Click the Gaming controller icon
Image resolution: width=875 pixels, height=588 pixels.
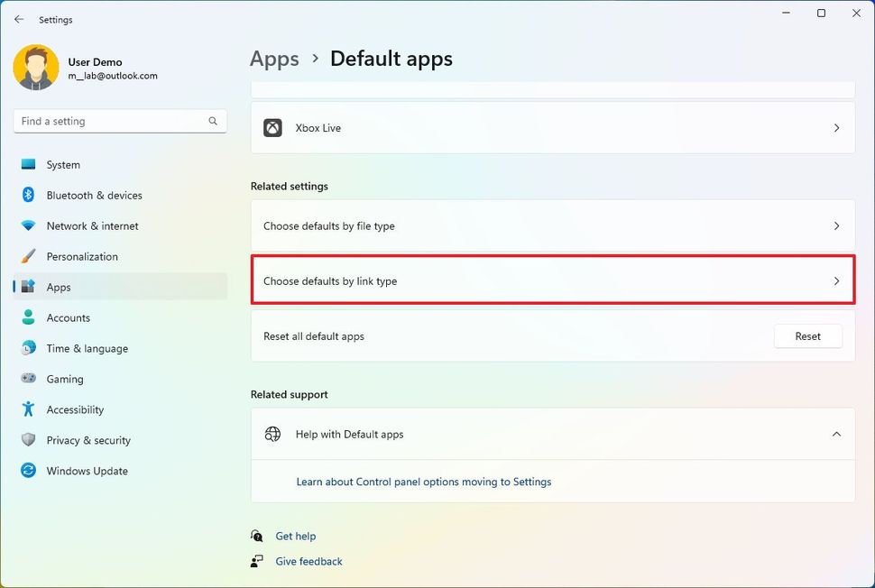click(x=32, y=379)
